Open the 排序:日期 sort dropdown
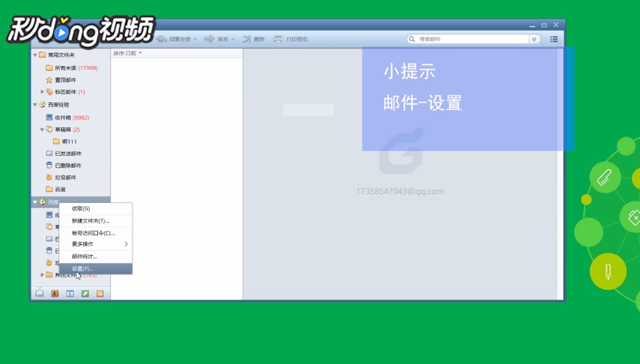 [128, 53]
